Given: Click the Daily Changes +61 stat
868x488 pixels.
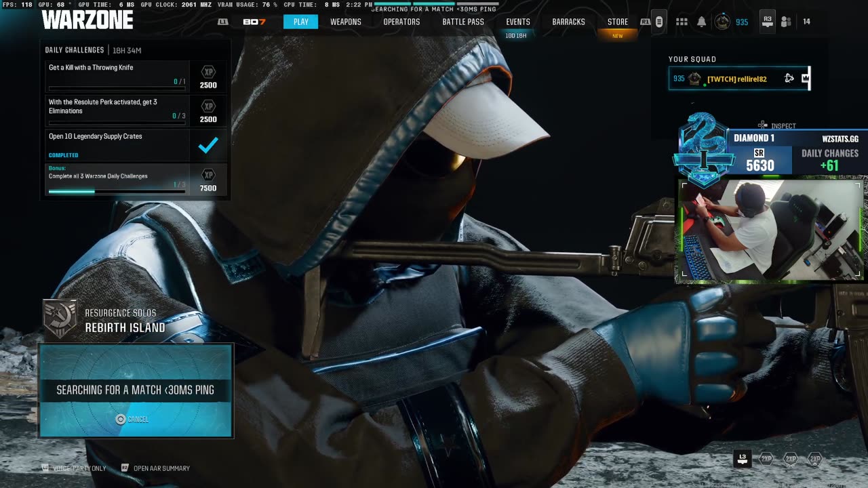Looking at the screenshot, I should point(830,160).
